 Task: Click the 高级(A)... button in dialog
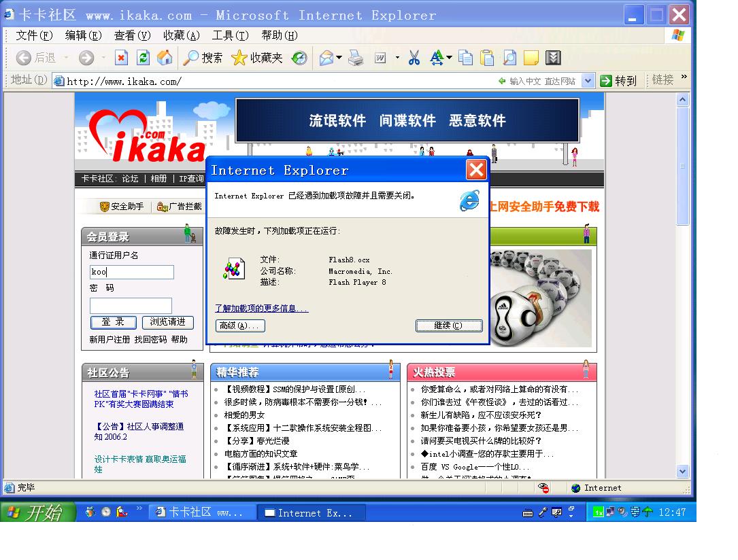pyautogui.click(x=240, y=326)
